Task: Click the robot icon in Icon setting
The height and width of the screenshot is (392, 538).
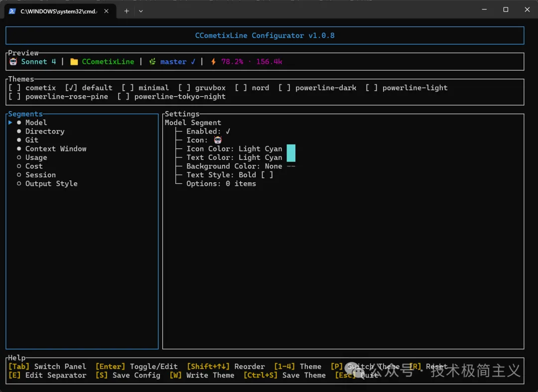Action: 218,140
